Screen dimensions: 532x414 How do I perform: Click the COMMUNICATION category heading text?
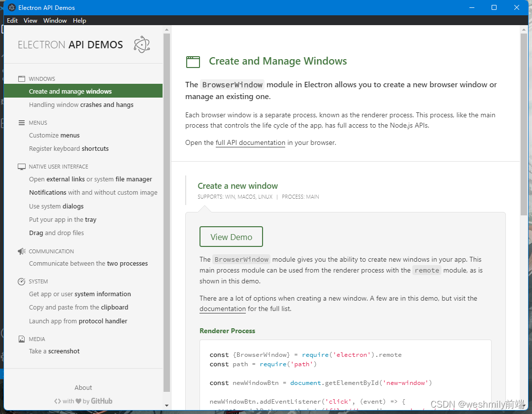51,251
